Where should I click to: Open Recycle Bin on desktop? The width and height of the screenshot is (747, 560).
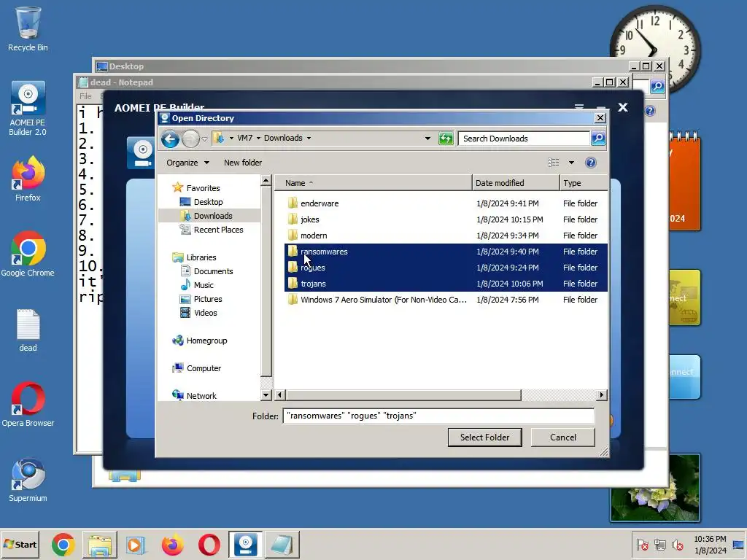coord(28,29)
